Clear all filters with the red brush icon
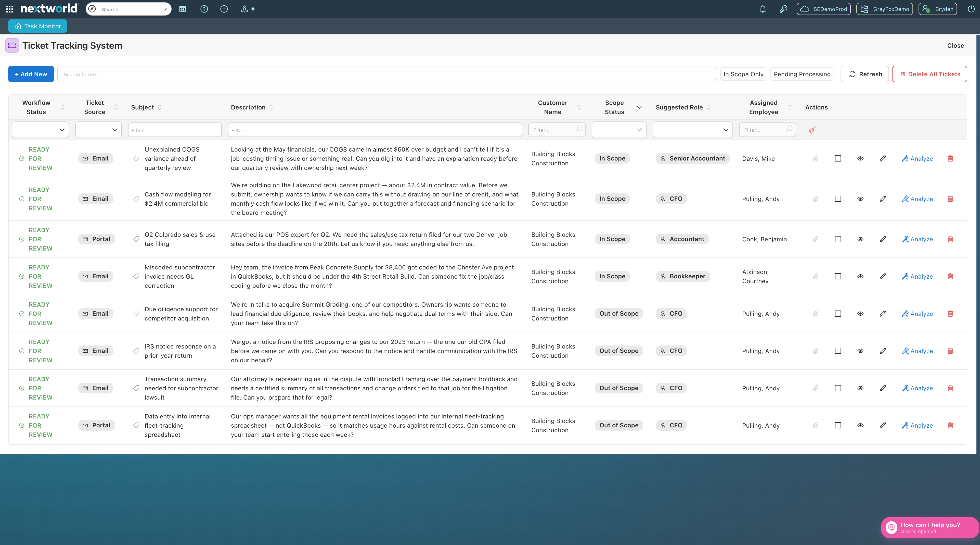 (x=812, y=130)
